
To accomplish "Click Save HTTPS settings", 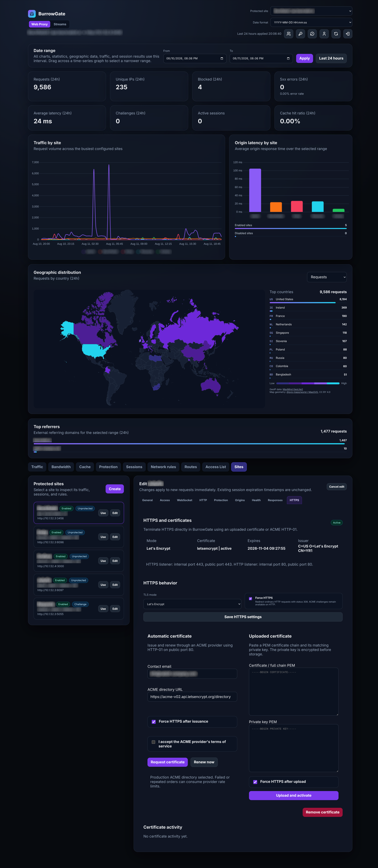I will click(x=243, y=617).
